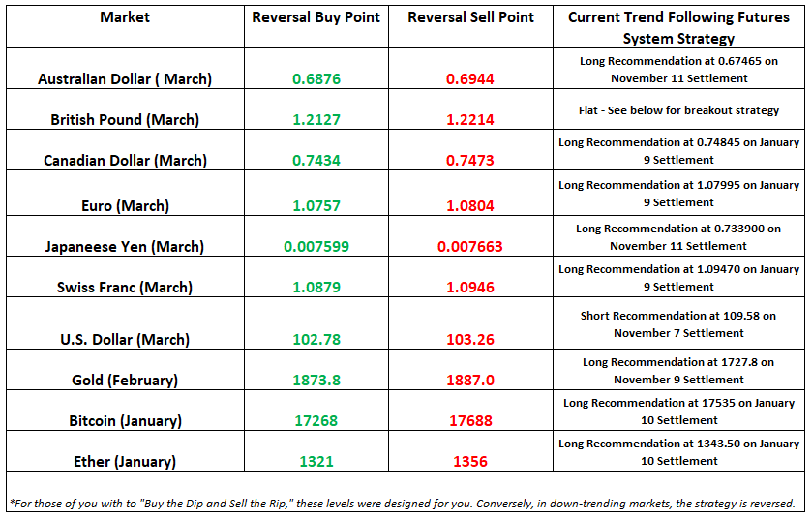Click Japanese Yen buy point 0.007599
This screenshot has width=812, height=520.
[316, 247]
